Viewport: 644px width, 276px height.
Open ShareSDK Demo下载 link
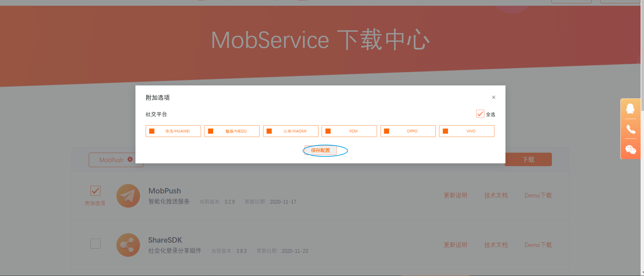pyautogui.click(x=538, y=245)
